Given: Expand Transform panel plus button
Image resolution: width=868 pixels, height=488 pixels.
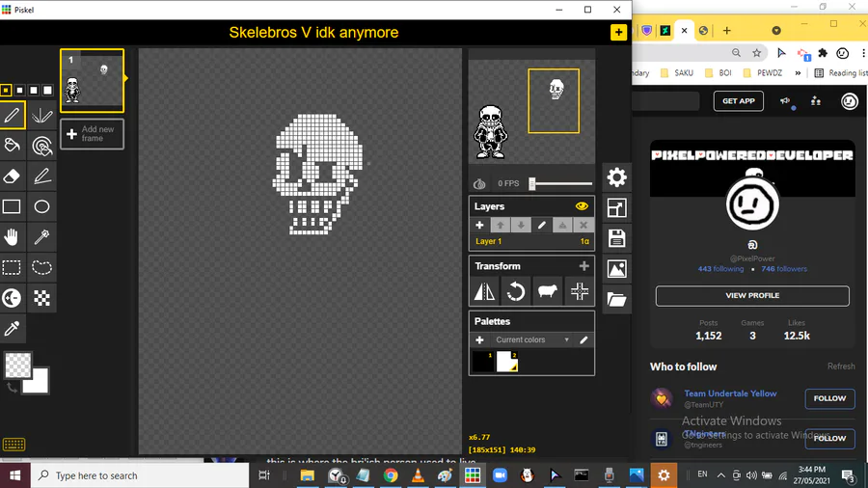Looking at the screenshot, I should 584,266.
